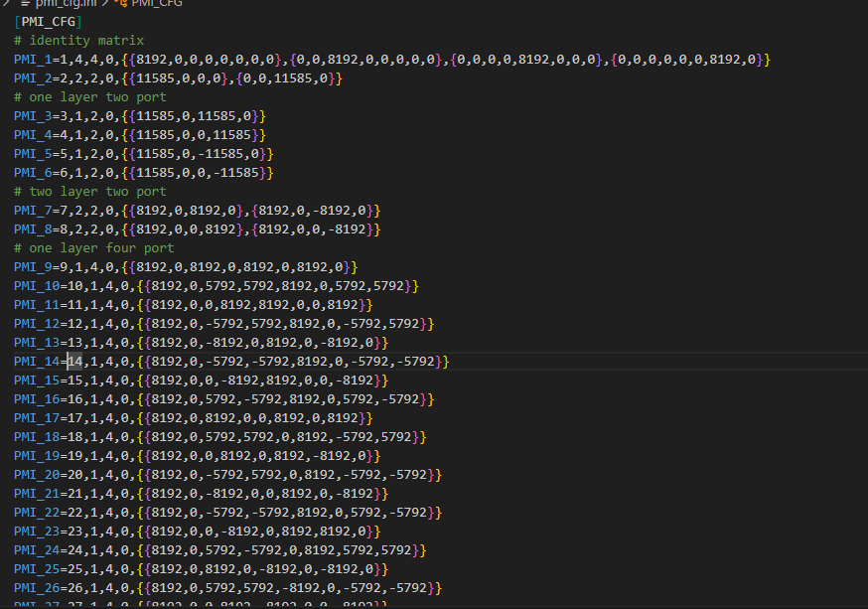Place cursor at the end of the PMI_9 line
Screen dimensions: 868x609
click(359, 267)
